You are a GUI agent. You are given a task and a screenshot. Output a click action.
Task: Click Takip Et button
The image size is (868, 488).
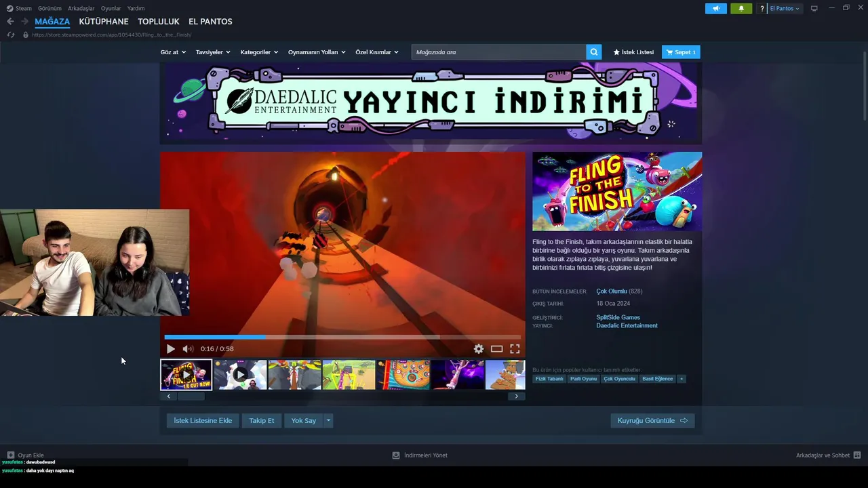(262, 421)
